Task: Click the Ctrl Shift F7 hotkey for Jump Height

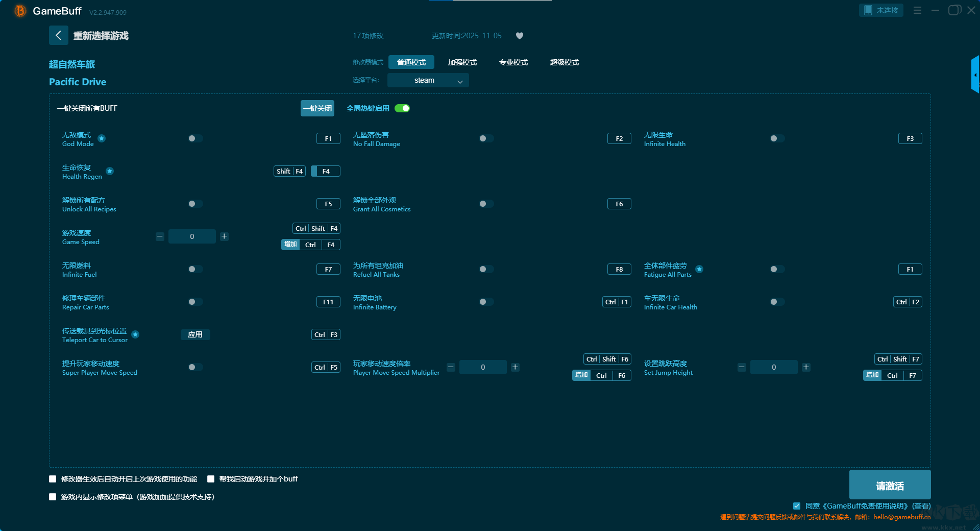Action: 898,359
